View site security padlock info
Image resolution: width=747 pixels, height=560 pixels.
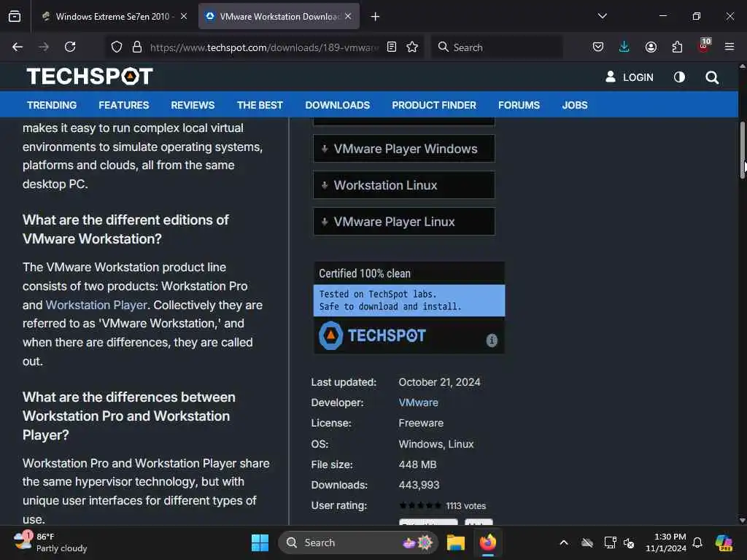[137, 47]
